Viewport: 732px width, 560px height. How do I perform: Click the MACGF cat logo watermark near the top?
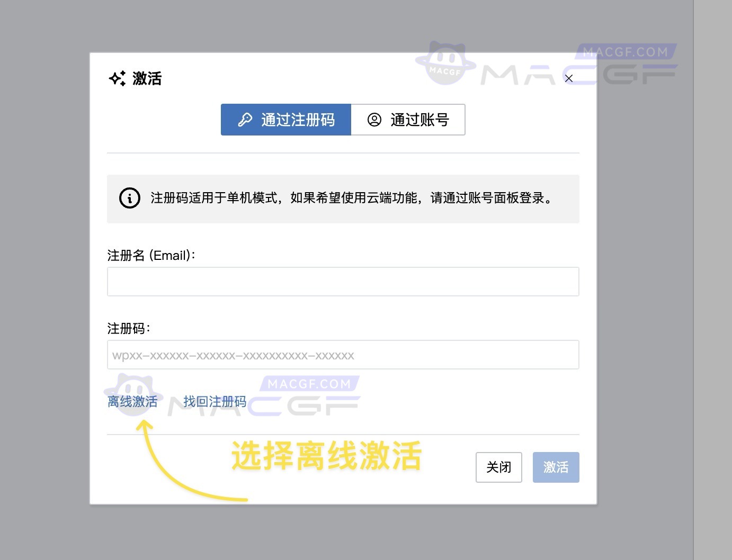coord(445,62)
